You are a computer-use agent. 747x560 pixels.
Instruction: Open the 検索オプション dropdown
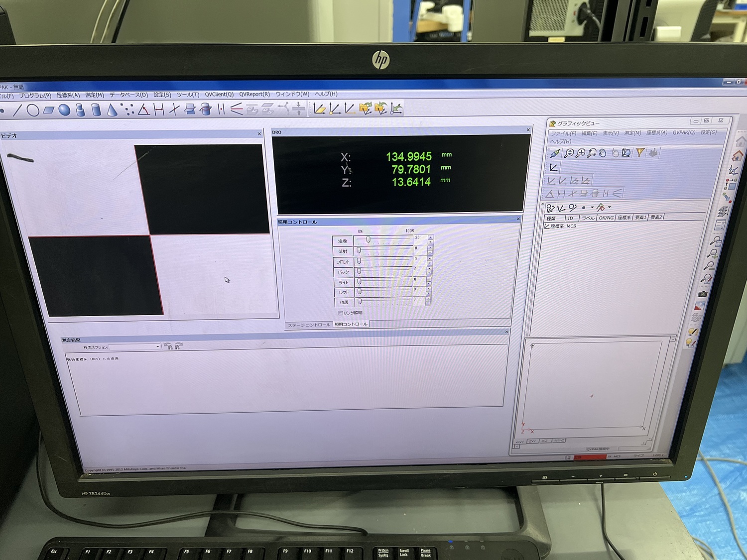(x=157, y=346)
